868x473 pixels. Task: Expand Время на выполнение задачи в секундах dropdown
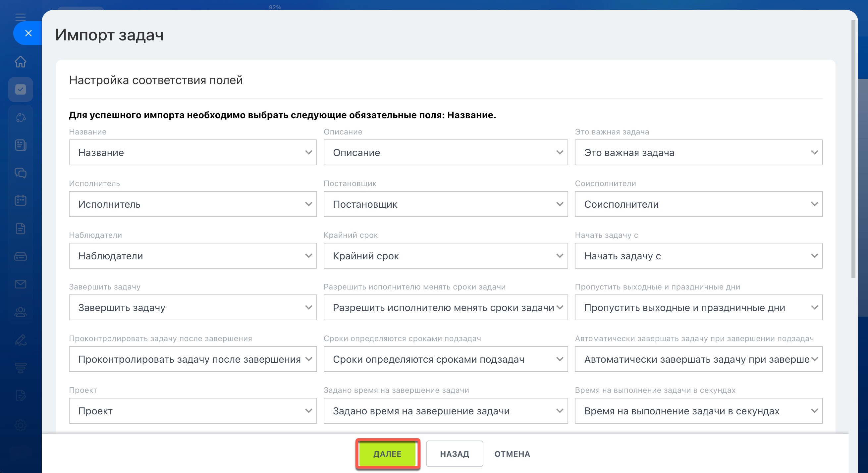pos(698,411)
